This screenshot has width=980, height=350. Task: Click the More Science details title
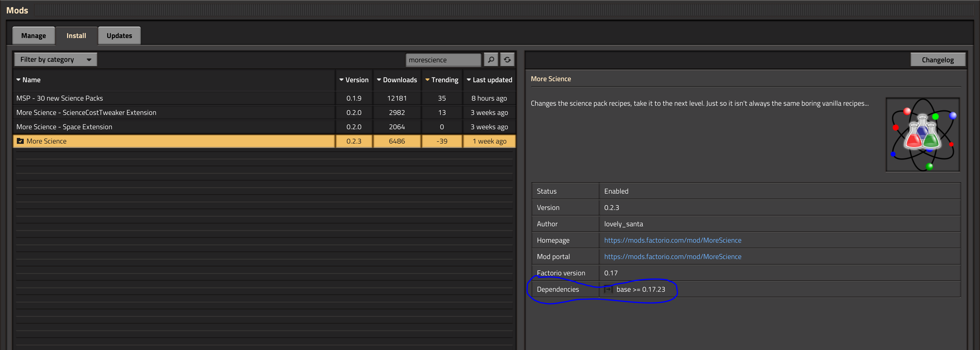tap(551, 79)
